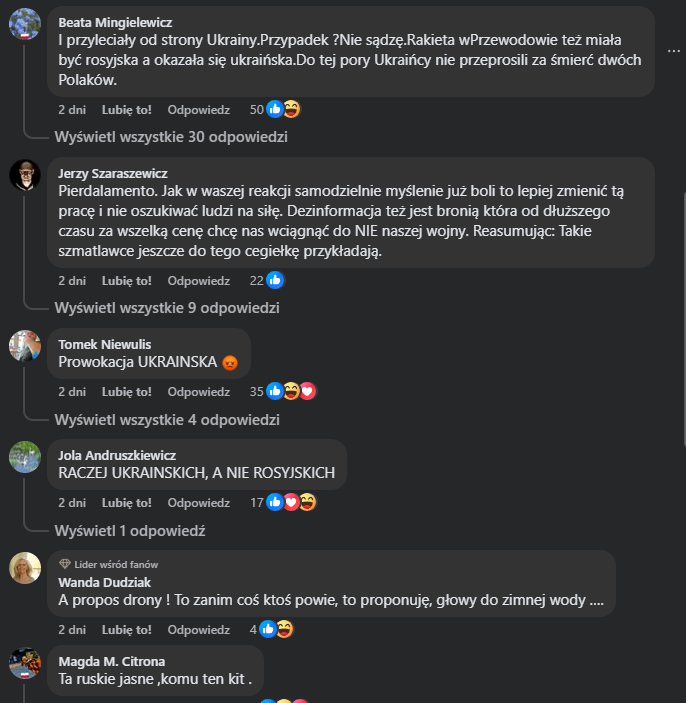Click Wanda Dudziak's profile photo
The image size is (686, 703).
click(25, 567)
